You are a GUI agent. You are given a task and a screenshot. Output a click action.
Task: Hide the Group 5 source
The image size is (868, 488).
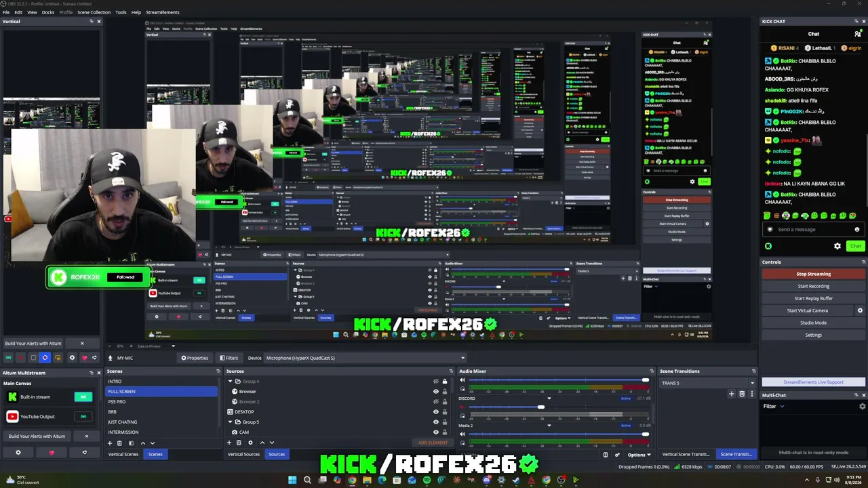436,422
